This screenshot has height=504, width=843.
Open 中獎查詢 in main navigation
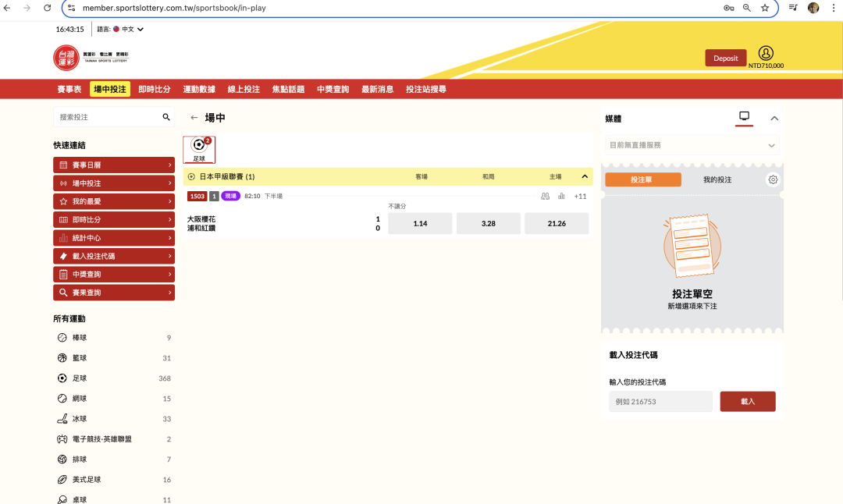(333, 89)
